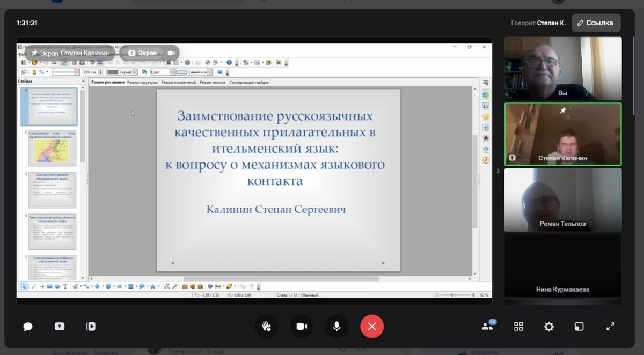Select the Экран source pill
Screen dimensions: 644x355
143,53
